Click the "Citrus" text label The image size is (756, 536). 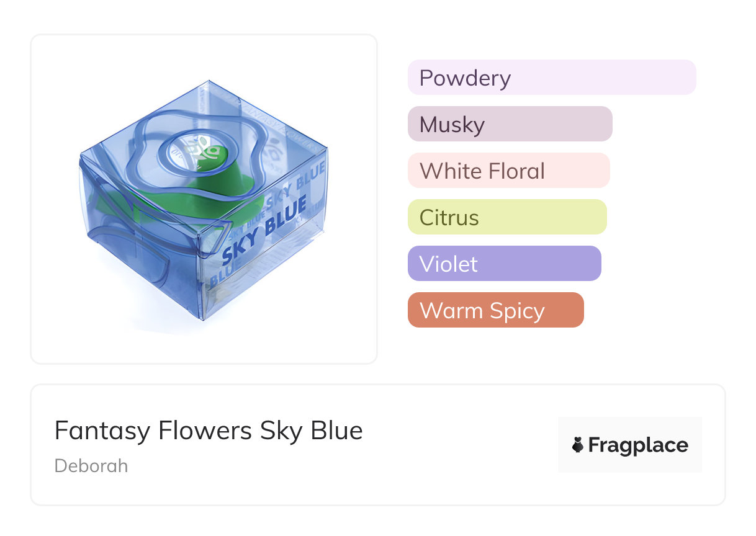point(449,218)
